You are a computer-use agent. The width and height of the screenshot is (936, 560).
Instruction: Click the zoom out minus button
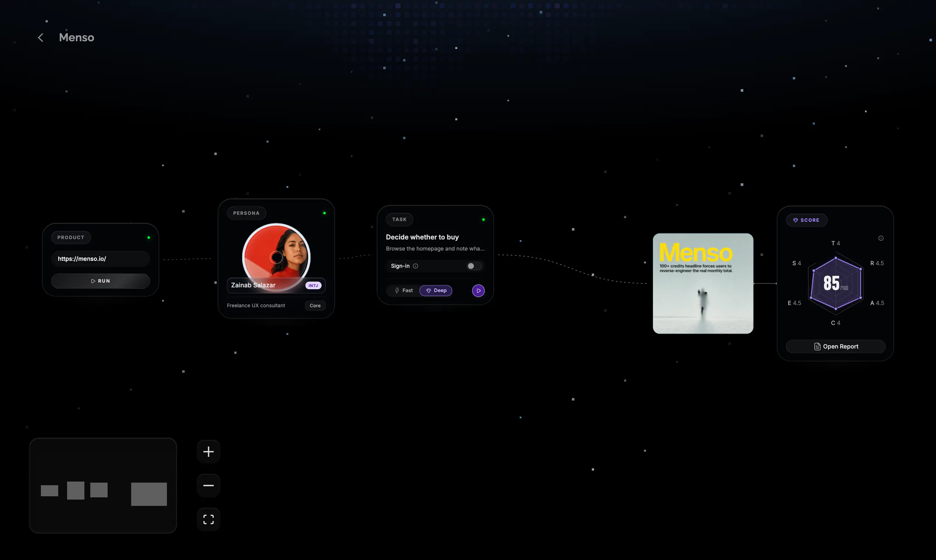(208, 485)
